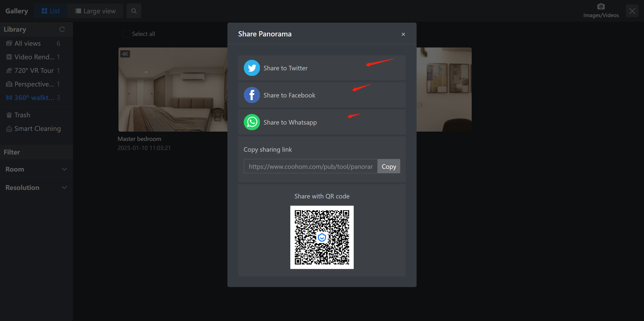Refresh the Library with reload icon

point(62,29)
